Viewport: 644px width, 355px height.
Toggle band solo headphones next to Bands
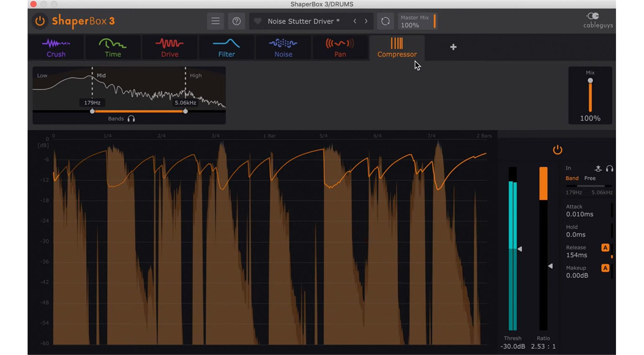coord(131,119)
